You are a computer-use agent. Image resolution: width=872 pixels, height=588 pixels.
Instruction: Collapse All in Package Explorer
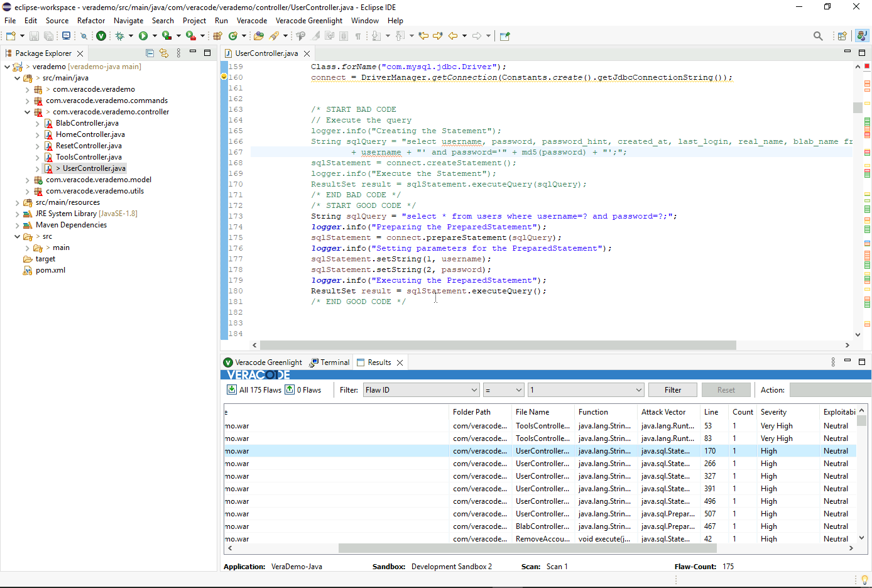[x=150, y=53]
